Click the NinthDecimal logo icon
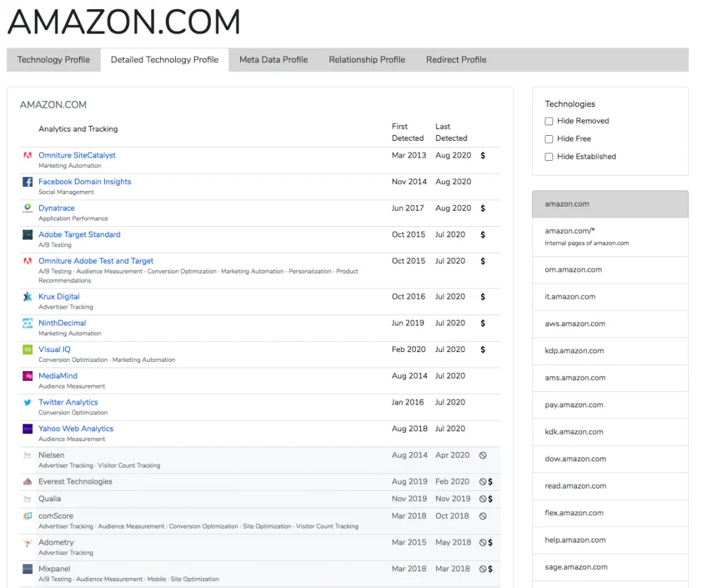 27,323
